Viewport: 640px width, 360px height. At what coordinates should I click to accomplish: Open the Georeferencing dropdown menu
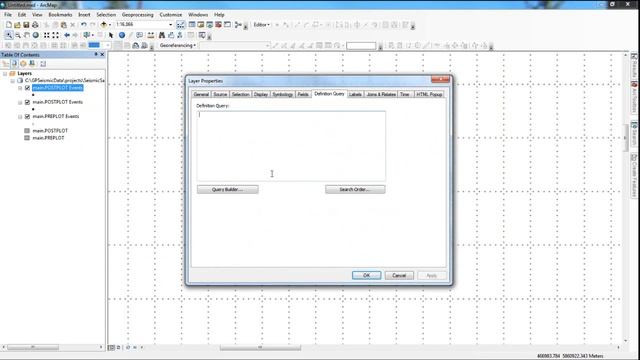point(178,46)
